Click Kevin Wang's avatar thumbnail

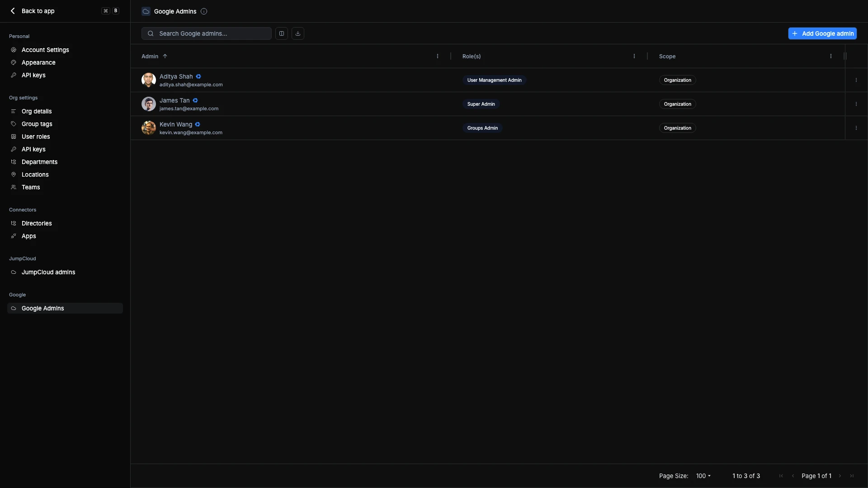148,128
